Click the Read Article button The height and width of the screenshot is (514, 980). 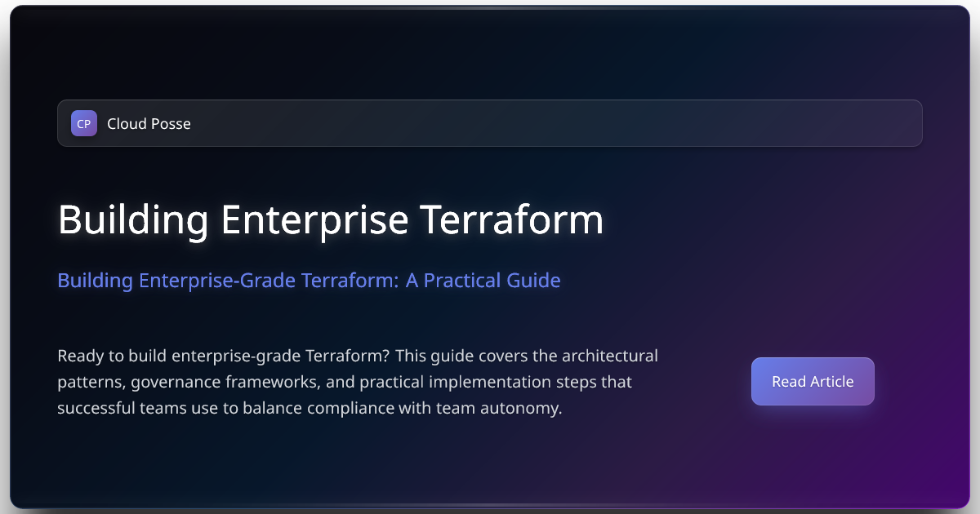(813, 381)
